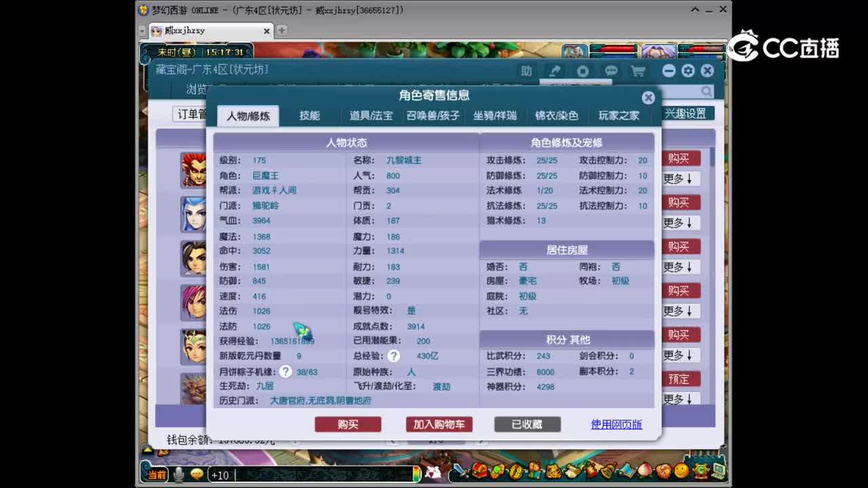Click the 订单管 button behind the dialog
The image size is (868, 488).
point(189,114)
